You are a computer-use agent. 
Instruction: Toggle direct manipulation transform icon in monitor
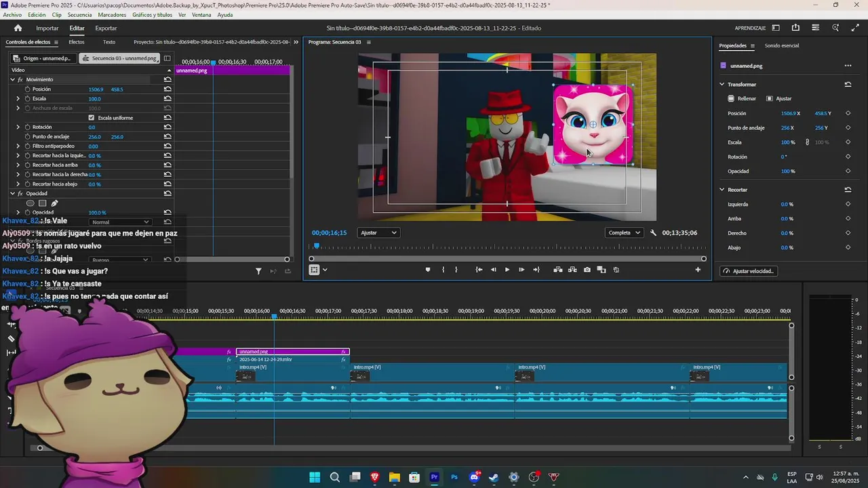(x=314, y=270)
